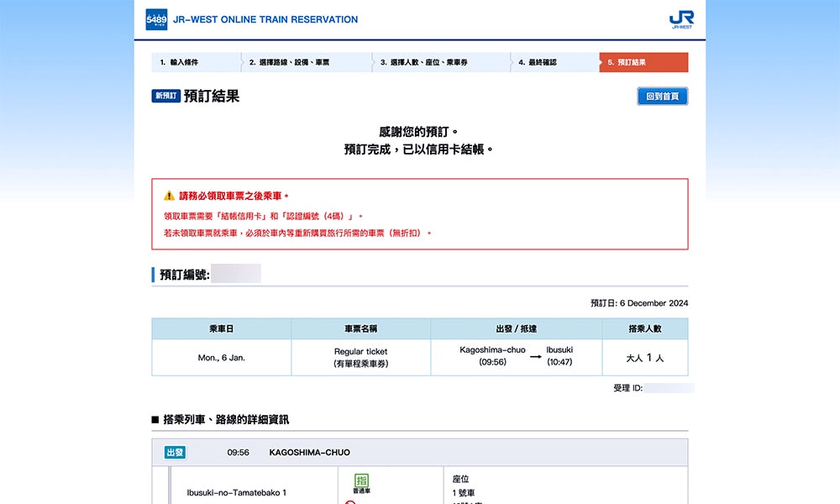Click the green 指 reserved seat icon
The image size is (840, 504).
point(361,480)
